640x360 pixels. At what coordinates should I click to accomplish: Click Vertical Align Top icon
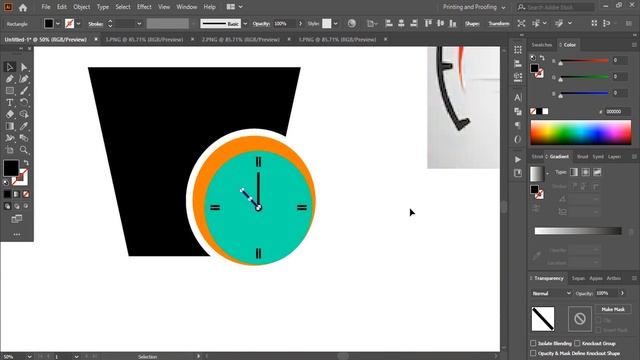428,23
